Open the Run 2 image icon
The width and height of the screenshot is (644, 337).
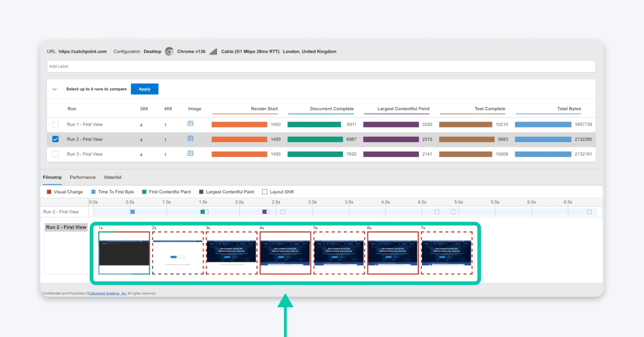click(190, 139)
